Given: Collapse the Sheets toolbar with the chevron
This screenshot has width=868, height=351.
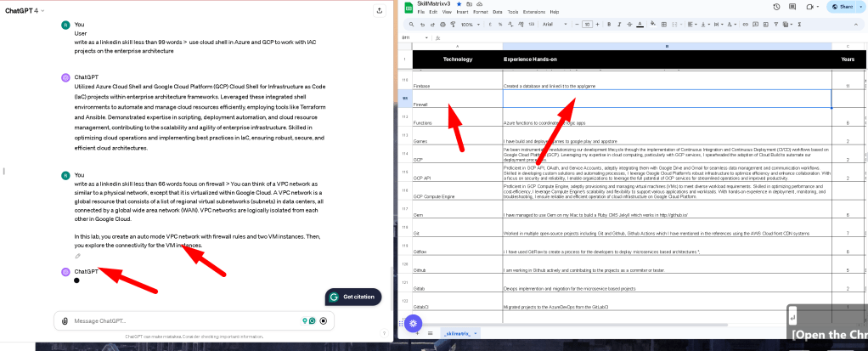Looking at the screenshot, I should point(856,25).
